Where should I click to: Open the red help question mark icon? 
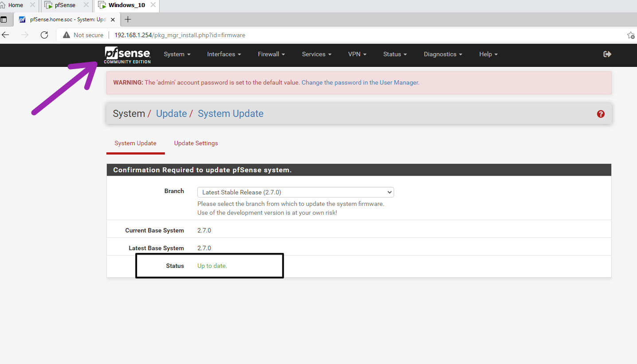[601, 114]
